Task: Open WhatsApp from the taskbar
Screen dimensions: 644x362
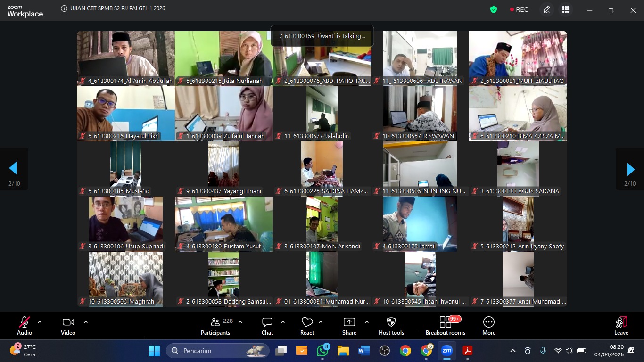Action: (x=323, y=351)
